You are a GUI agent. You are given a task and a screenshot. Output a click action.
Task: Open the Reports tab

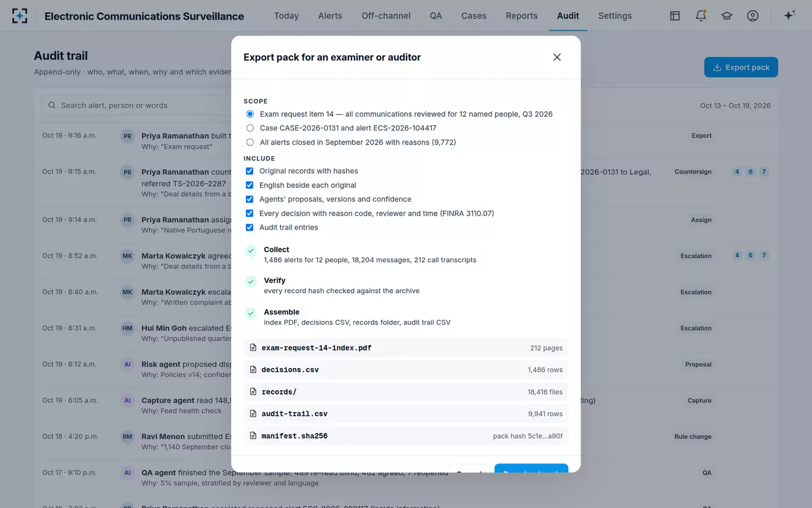(522, 16)
